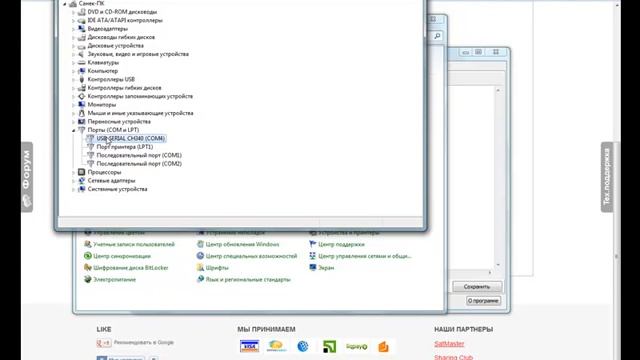Open the SatMaster partner link
Viewport: 640px width, 360px height.
coord(449,344)
